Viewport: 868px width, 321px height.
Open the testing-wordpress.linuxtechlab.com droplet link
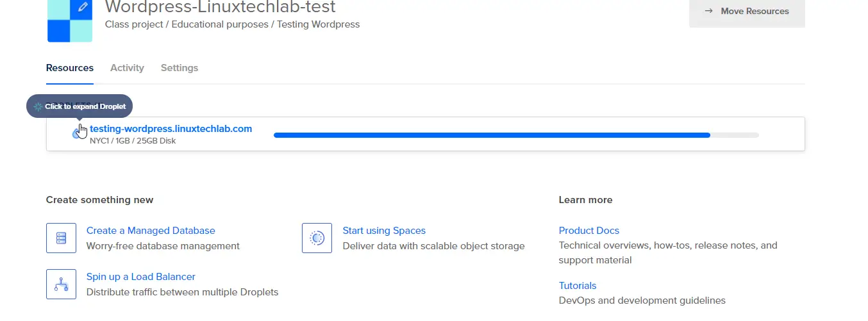[x=171, y=129]
